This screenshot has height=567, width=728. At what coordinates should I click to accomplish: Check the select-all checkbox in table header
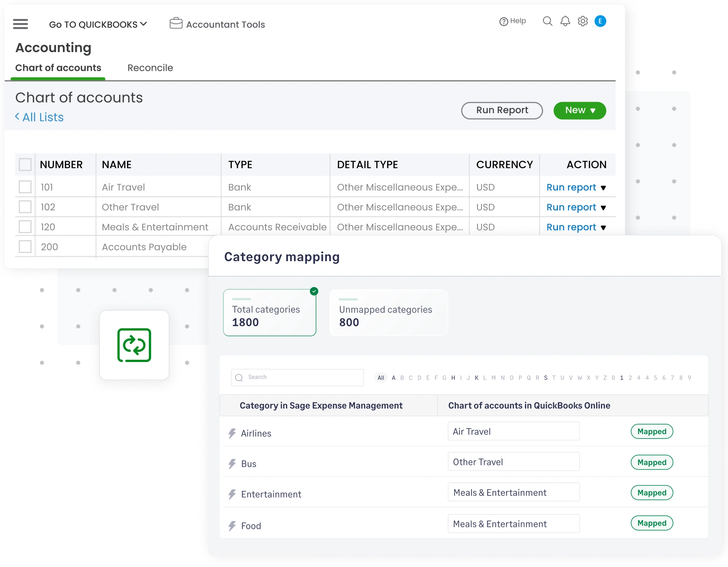point(25,165)
